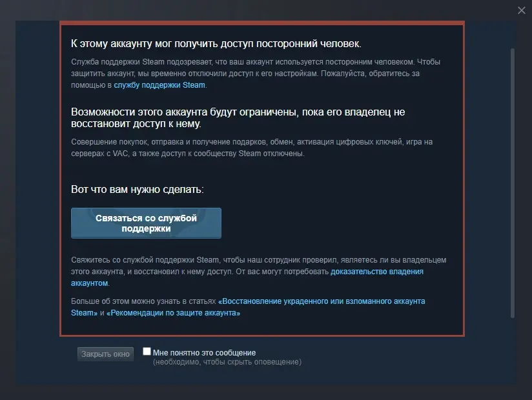Click the scrollbar track below the thumb

pyautogui.click(x=513, y=351)
